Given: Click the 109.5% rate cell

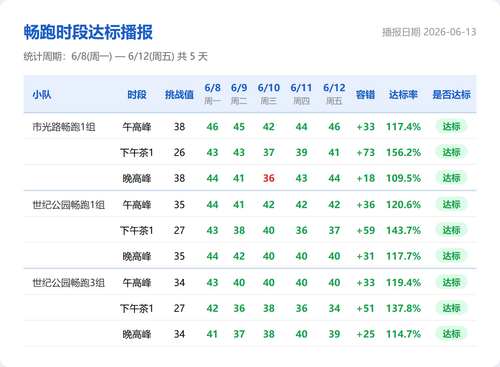Looking at the screenshot, I should 403,178.
